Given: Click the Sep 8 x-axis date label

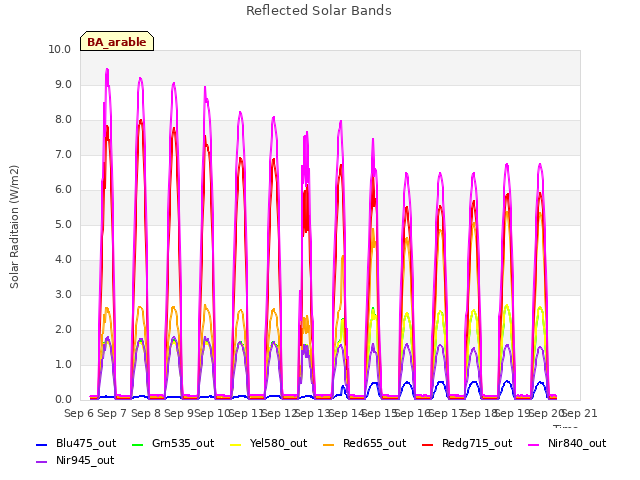Looking at the screenshot, I should pos(145,413).
